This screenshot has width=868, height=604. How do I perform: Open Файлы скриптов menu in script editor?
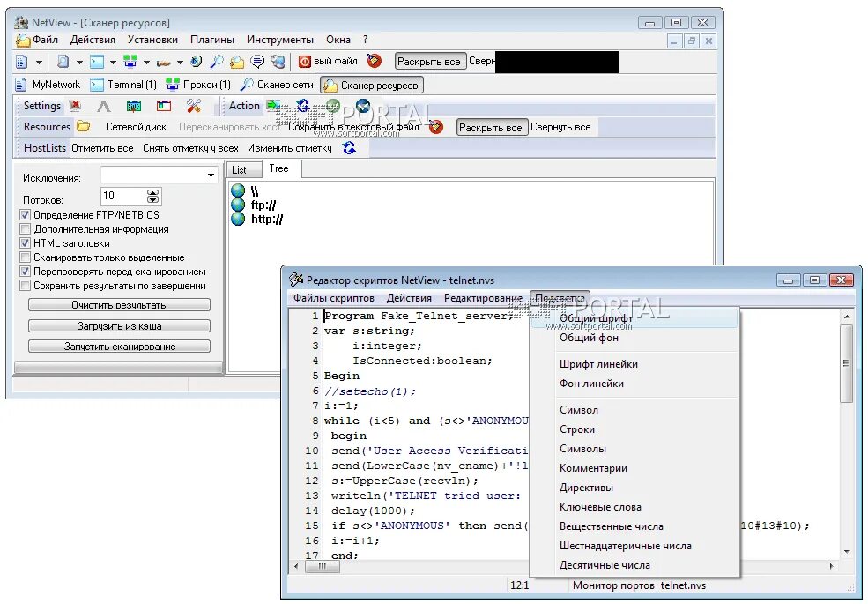tap(334, 298)
